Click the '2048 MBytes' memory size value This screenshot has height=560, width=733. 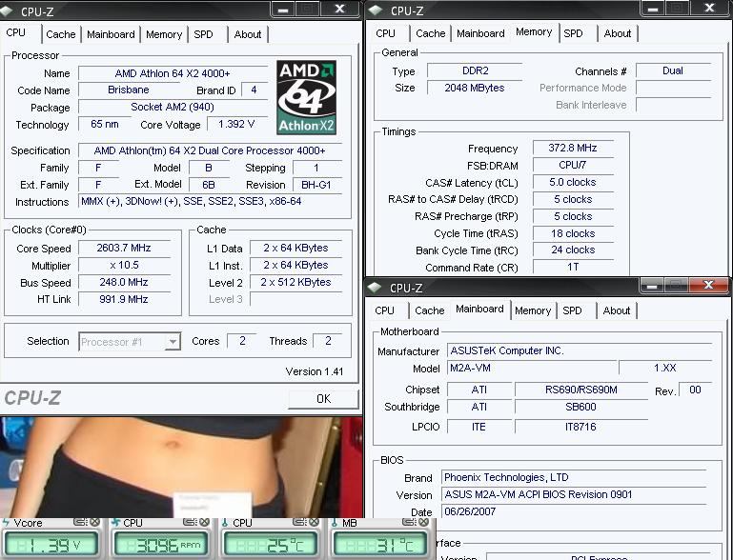click(475, 88)
